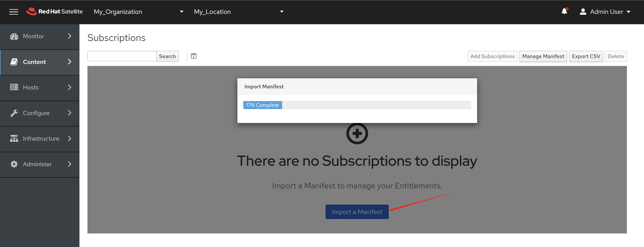
Task: Click the Red Hat Satellite logo
Action: pos(54,12)
